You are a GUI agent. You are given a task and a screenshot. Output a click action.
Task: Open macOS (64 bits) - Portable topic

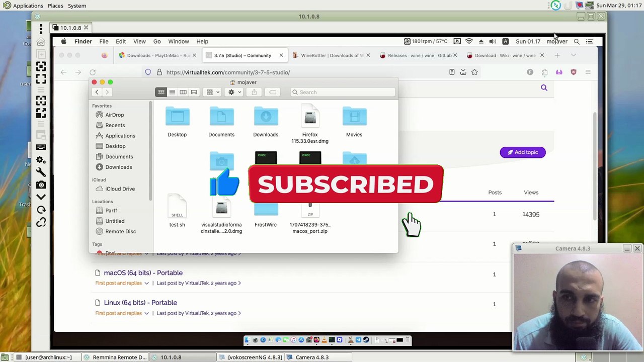click(x=143, y=273)
